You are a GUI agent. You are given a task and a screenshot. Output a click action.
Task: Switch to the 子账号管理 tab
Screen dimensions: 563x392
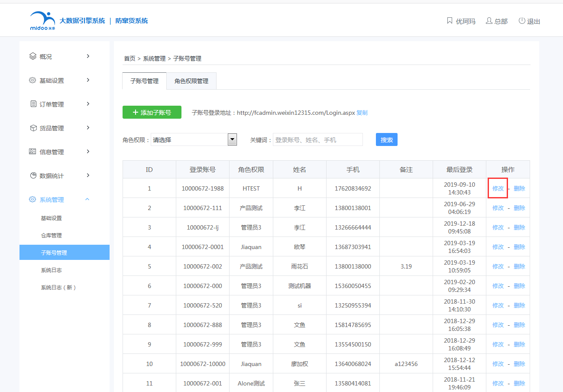click(x=145, y=81)
